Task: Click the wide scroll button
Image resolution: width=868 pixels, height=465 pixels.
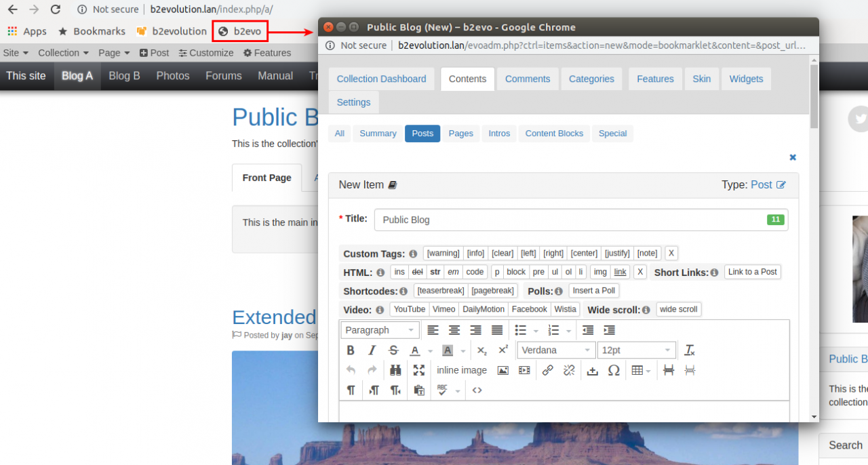Action: (679, 309)
